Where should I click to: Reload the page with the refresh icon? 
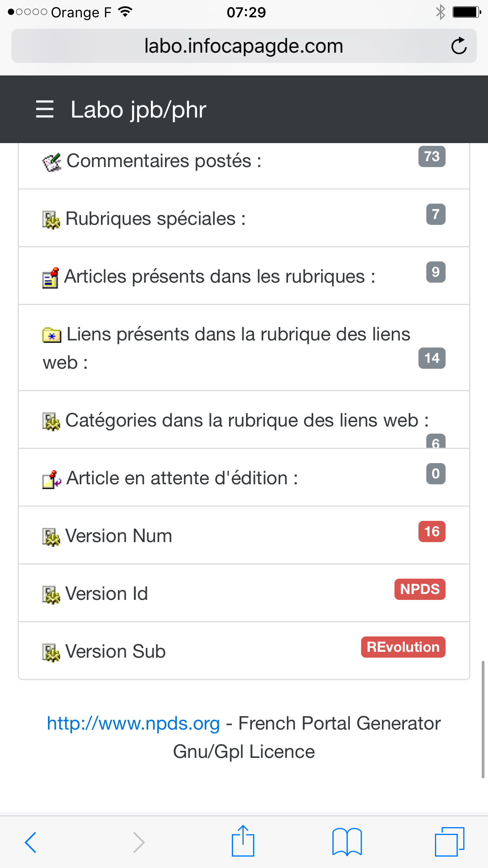point(459,46)
